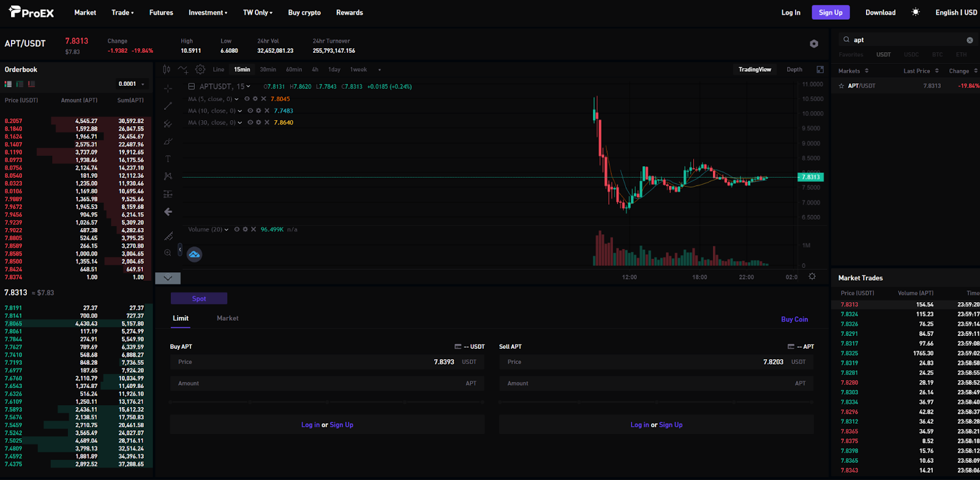The width and height of the screenshot is (980, 480).
Task: Hide the MA 30 indicator
Action: tap(250, 123)
